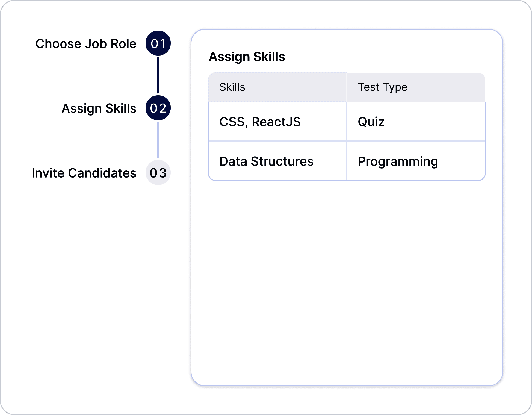Select the Choose Job Role step label
This screenshot has height=415, width=532.
(x=86, y=43)
